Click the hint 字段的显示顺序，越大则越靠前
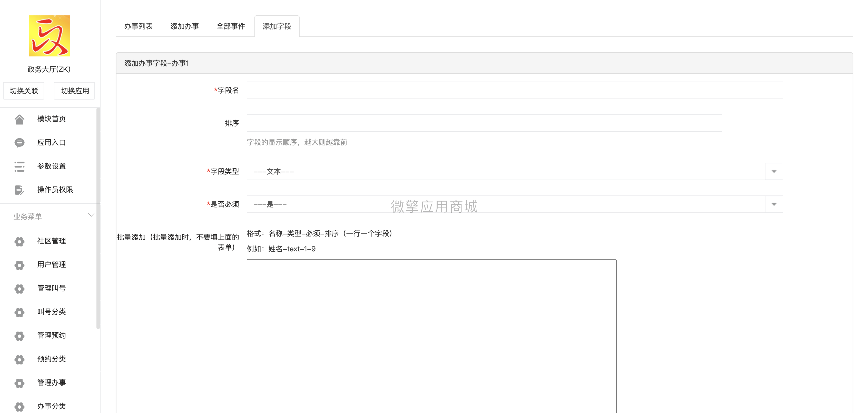This screenshot has width=868, height=413. 297,142
